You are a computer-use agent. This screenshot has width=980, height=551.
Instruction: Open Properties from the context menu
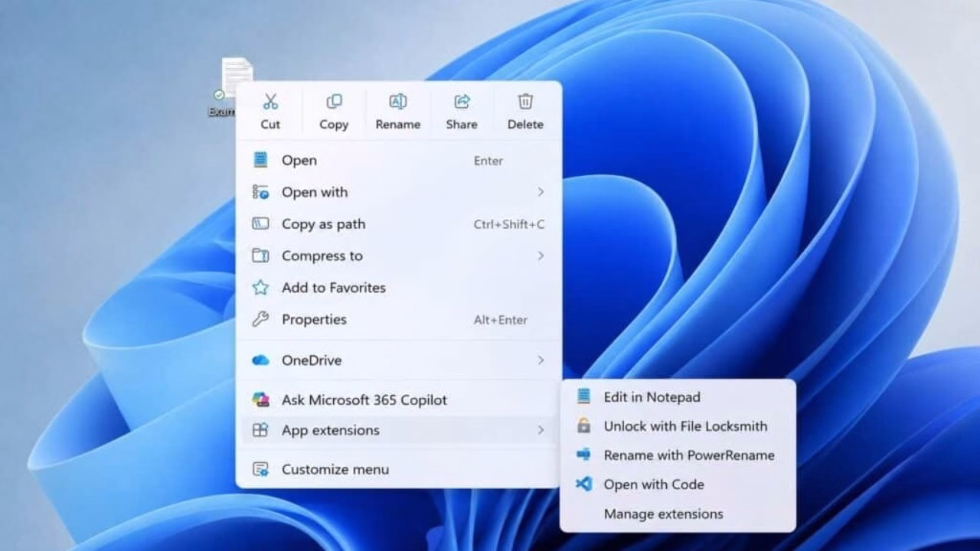398,319
